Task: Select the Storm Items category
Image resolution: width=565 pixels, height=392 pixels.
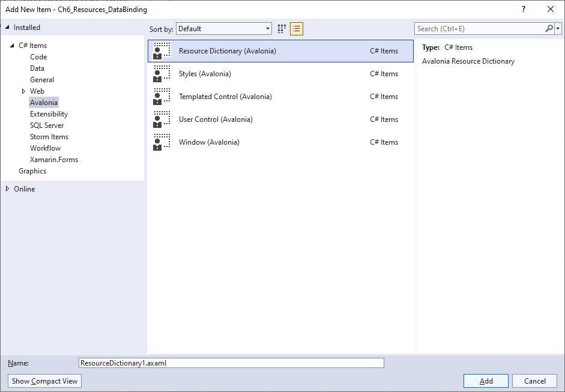Action: [x=49, y=136]
